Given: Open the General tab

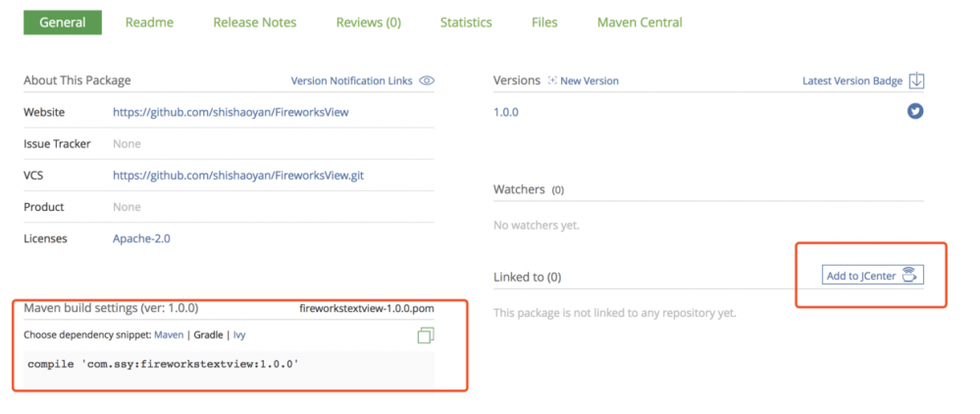Looking at the screenshot, I should [x=63, y=22].
